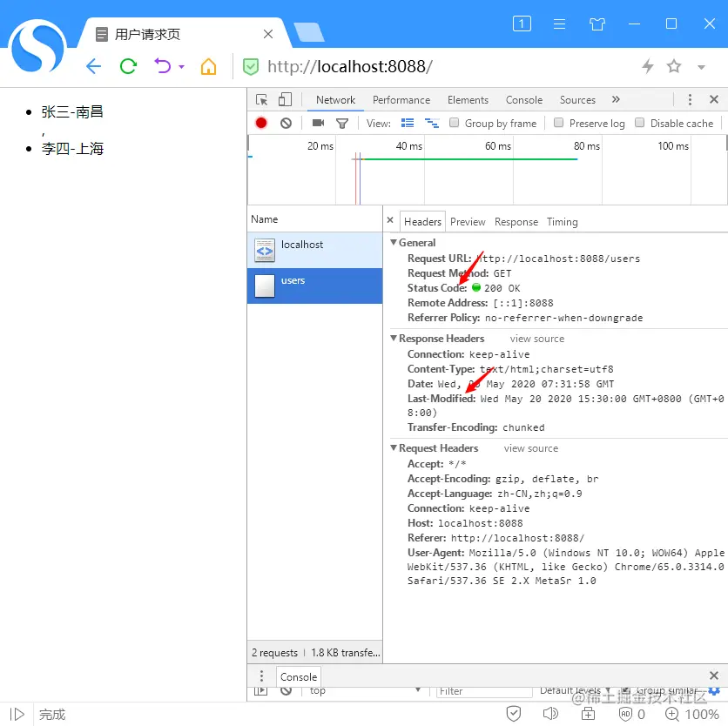Switch to the Console devtools tab
This screenshot has height=726, width=728.
coord(523,100)
